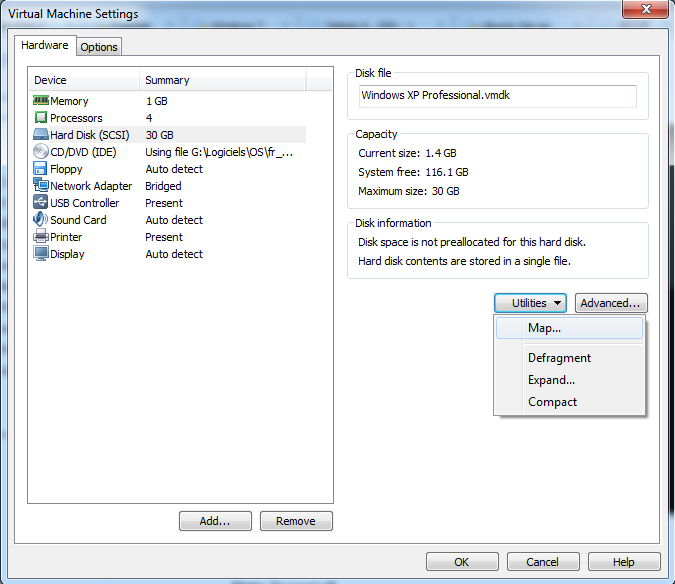Choose Defragment from the Utilities menu

pyautogui.click(x=569, y=358)
